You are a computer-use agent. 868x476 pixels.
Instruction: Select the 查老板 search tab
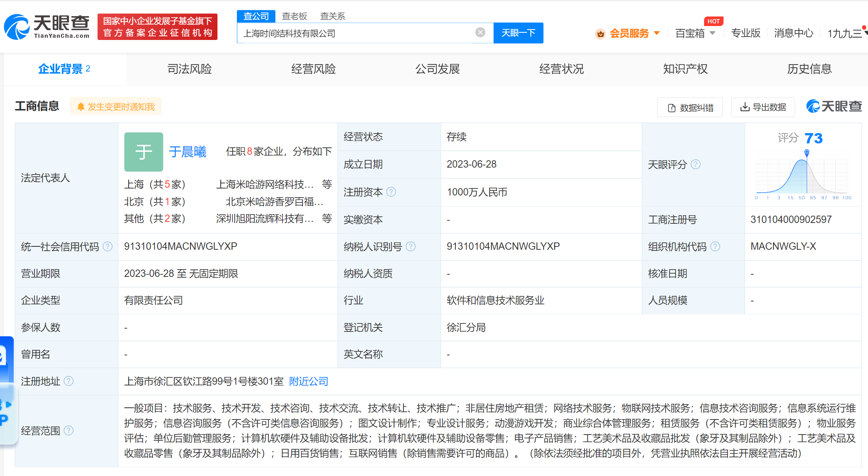coord(294,16)
